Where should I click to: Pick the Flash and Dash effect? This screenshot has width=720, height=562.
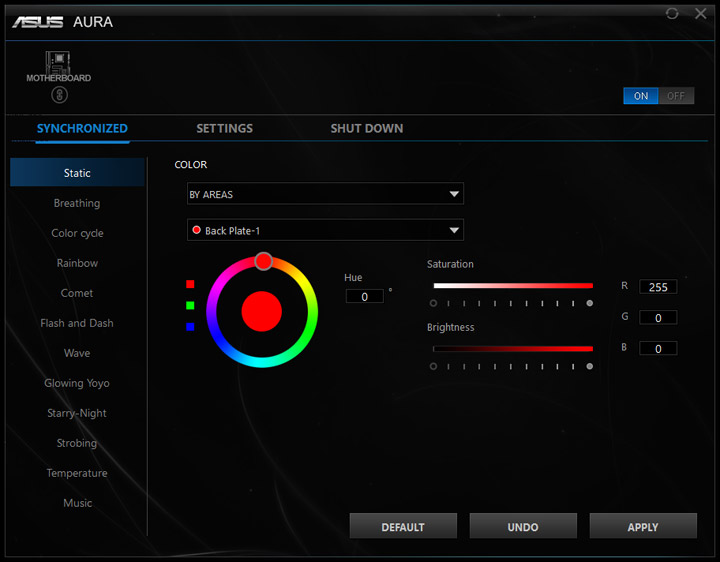click(x=77, y=323)
